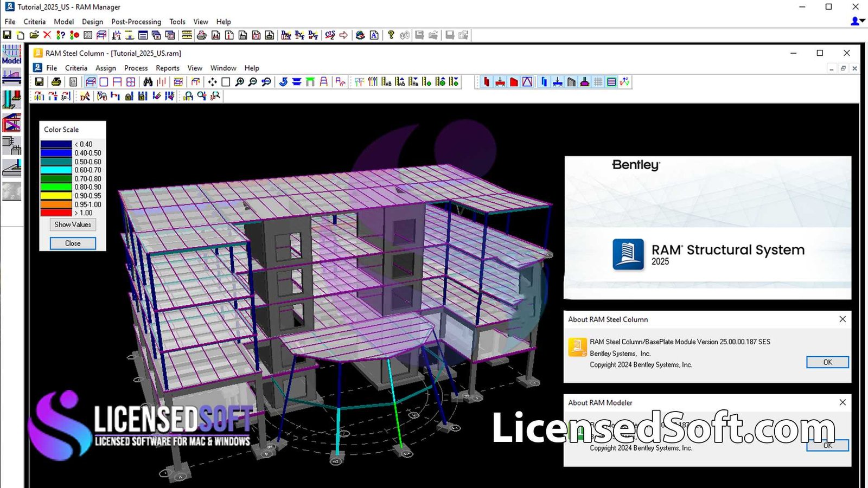Toggle deck slab display icon
The height and width of the screenshot is (488, 868).
[611, 82]
